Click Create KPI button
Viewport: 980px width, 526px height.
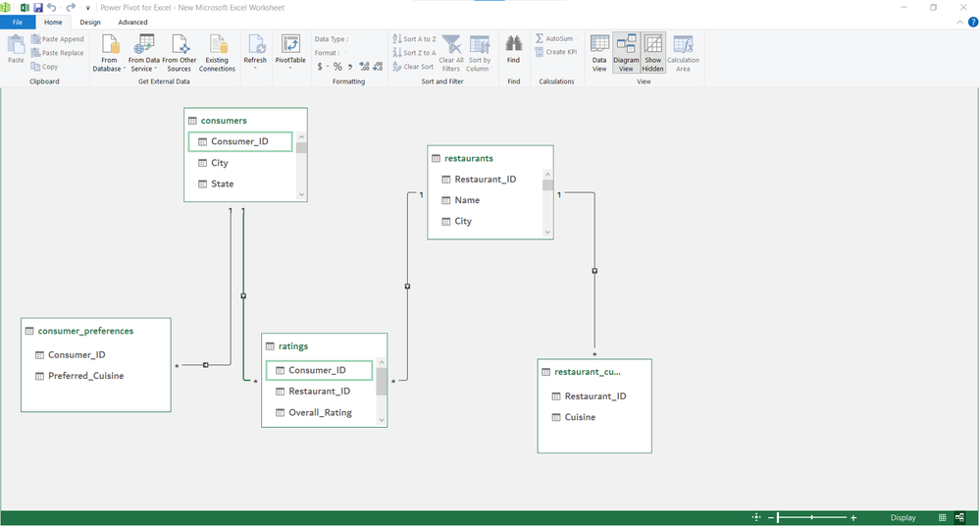point(556,52)
